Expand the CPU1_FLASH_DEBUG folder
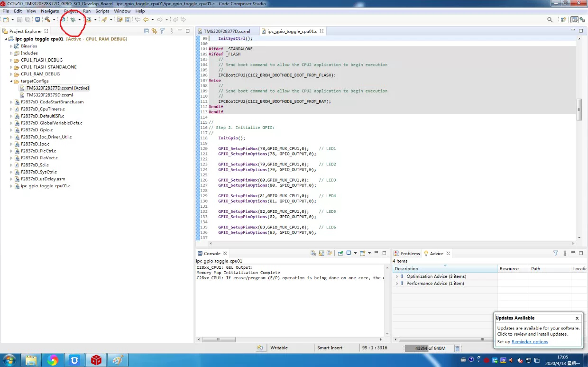This screenshot has width=588, height=367. coord(11,60)
